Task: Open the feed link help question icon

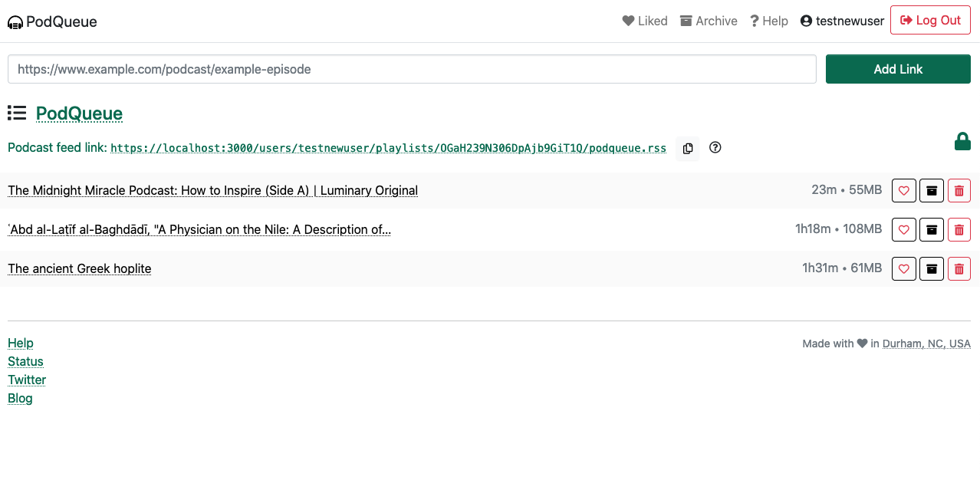Action: [715, 148]
